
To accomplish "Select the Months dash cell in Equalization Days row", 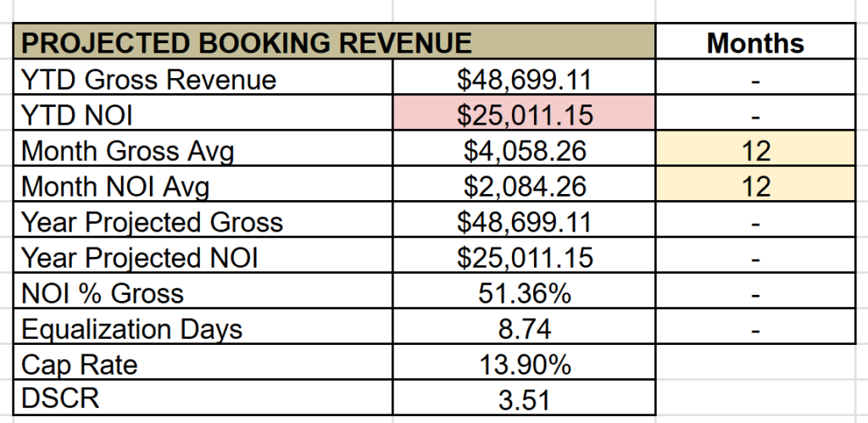I will (x=755, y=329).
